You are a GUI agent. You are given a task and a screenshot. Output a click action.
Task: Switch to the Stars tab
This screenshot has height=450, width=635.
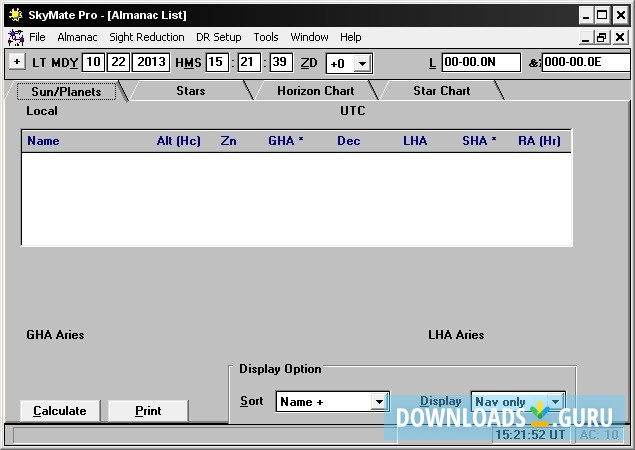(191, 91)
